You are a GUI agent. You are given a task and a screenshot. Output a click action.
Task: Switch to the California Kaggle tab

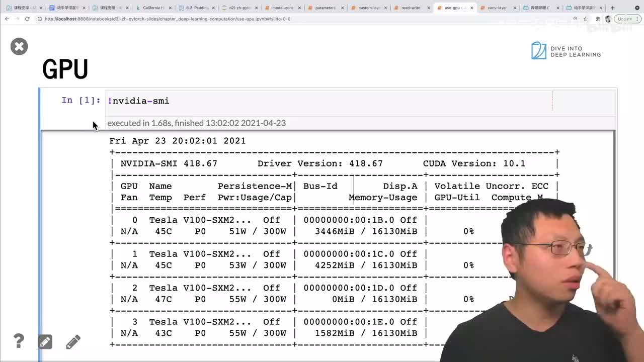[153, 8]
